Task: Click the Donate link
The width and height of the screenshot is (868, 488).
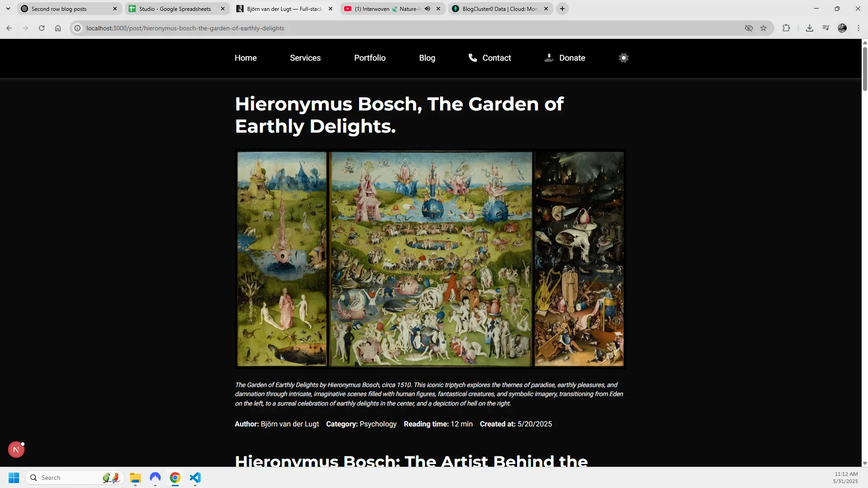Action: coord(572,58)
